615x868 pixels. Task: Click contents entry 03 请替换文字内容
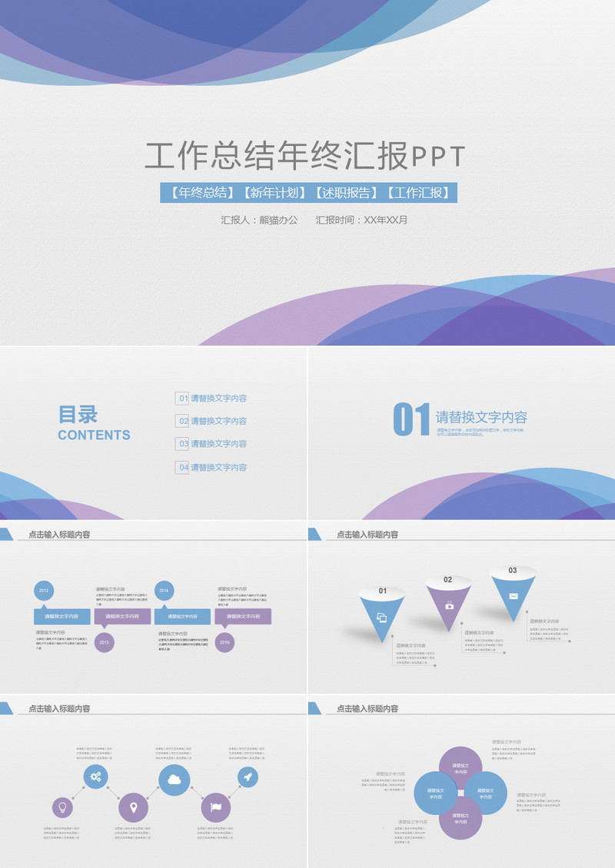[211, 443]
